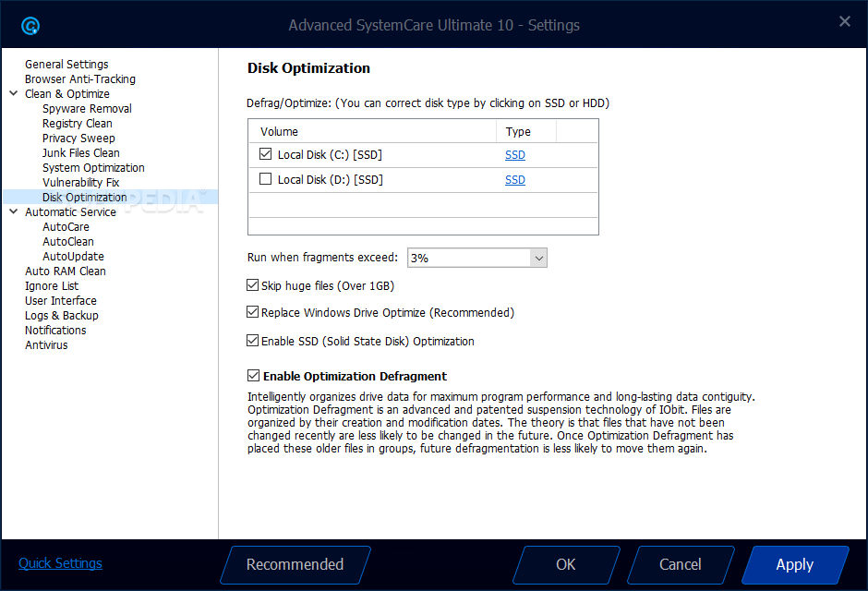
Task: Open User Interface settings
Action: point(61,300)
